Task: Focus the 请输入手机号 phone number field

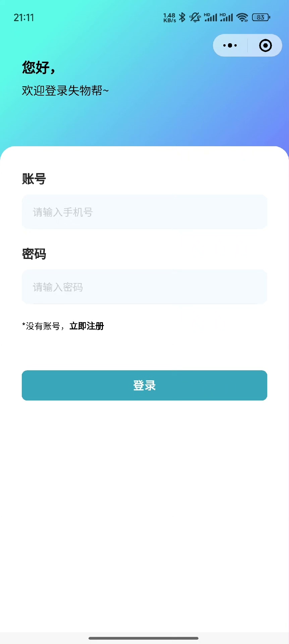Action: click(x=144, y=212)
